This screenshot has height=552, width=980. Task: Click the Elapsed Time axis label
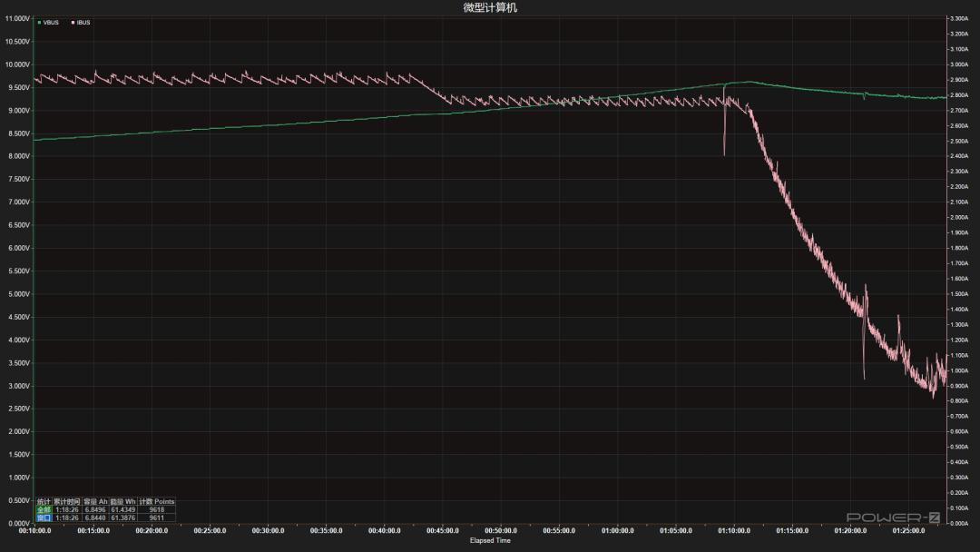click(x=490, y=541)
